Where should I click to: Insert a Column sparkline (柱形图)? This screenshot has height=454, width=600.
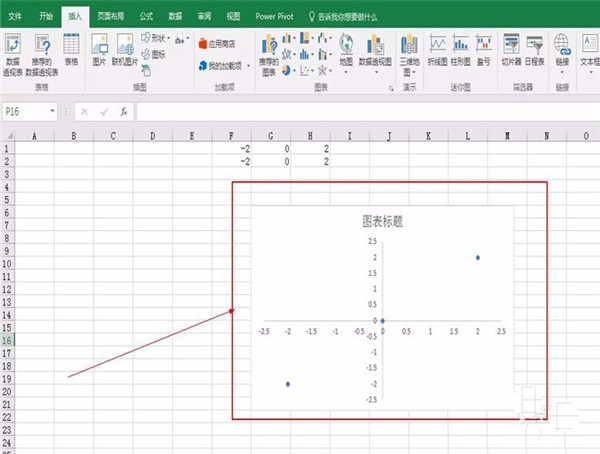461,50
